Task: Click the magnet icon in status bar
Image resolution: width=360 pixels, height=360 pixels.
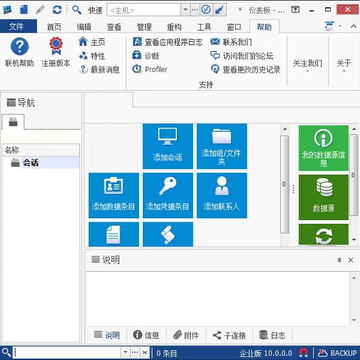Action: (303, 352)
